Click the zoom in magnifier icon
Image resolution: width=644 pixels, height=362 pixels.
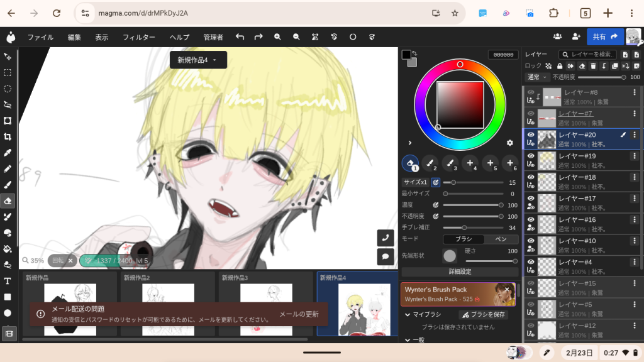pos(277,37)
